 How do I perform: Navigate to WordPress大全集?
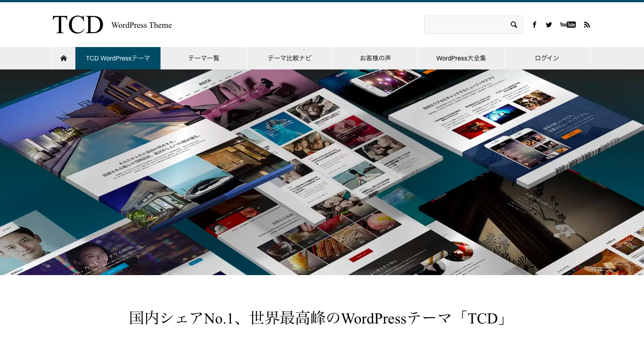tap(461, 58)
